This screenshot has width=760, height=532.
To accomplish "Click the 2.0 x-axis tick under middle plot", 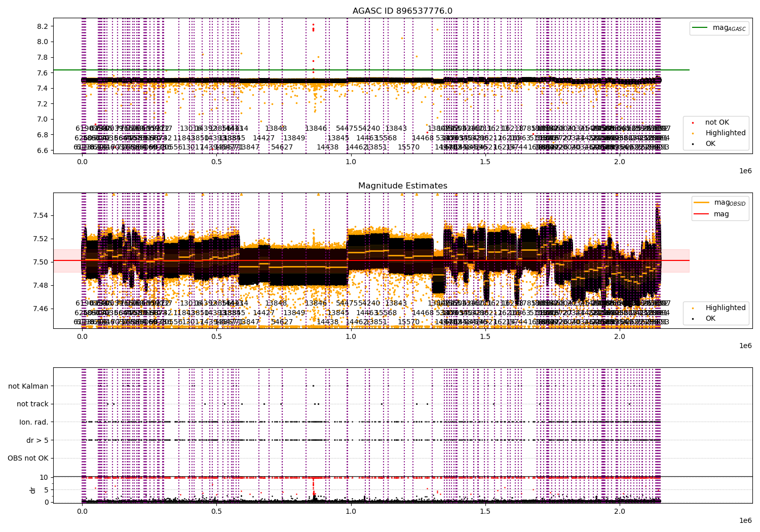I will [620, 337].
